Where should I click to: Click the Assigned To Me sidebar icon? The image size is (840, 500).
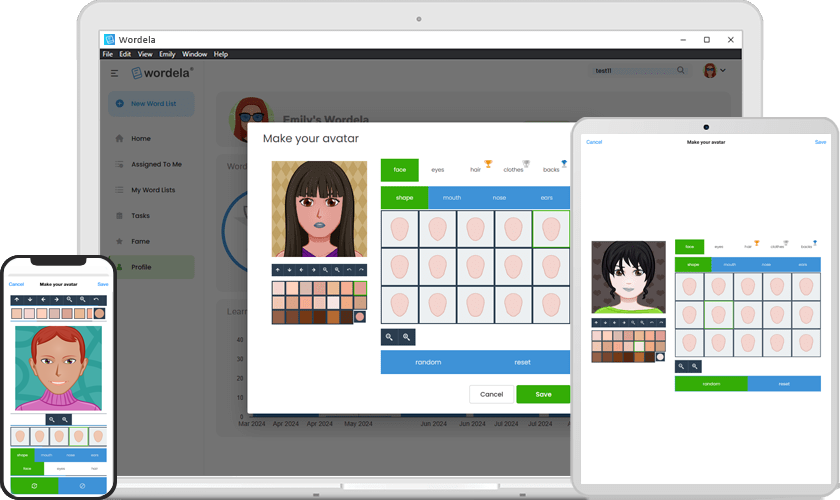[x=119, y=164]
